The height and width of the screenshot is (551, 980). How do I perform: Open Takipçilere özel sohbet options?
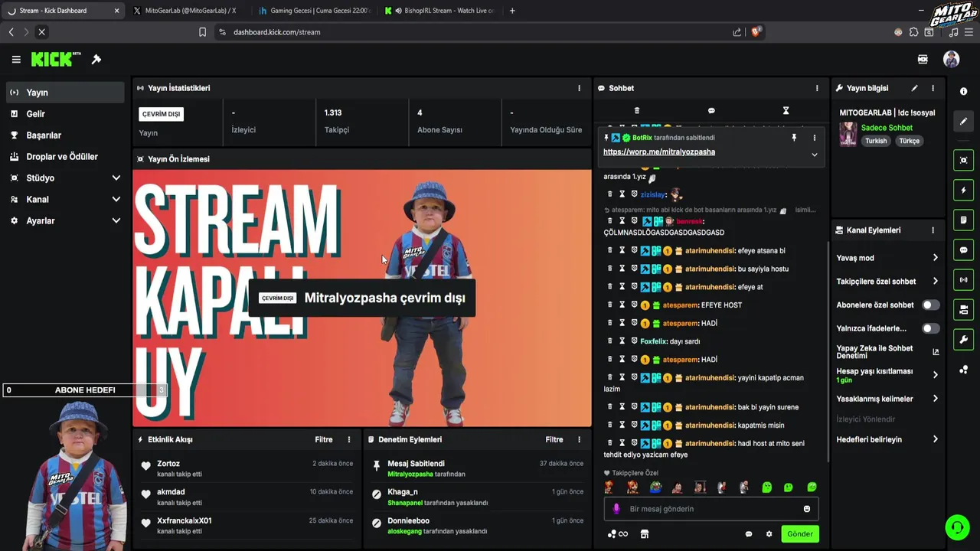pyautogui.click(x=887, y=281)
